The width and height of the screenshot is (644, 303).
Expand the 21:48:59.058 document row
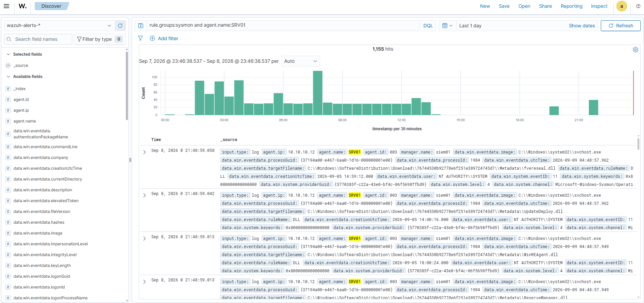point(144,152)
